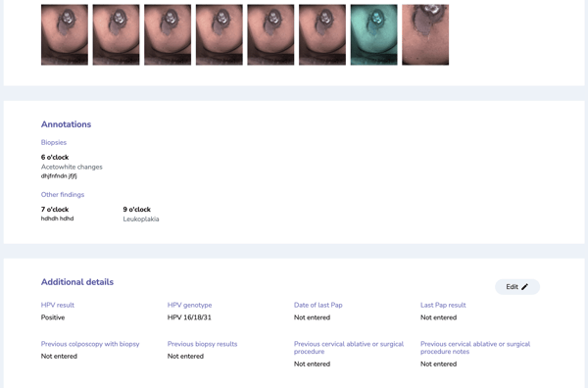Click Previous cervical ablative or surgical procedure label
Viewport: 588px width, 388px height.
point(349,348)
